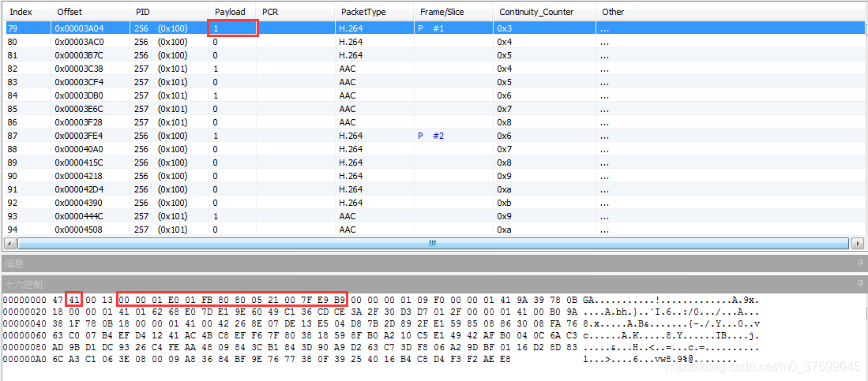Select packet row with index 86
868x381 pixels.
tap(435, 122)
